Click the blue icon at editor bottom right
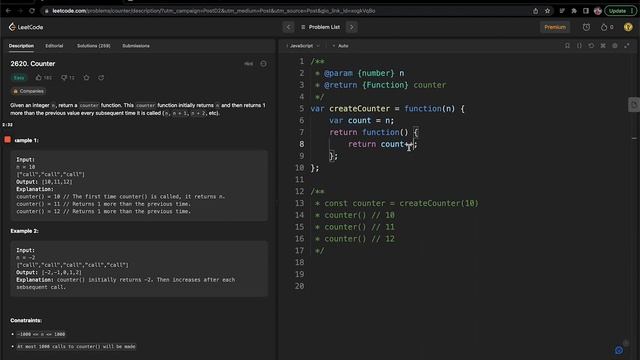640x360 pixels. pyautogui.click(x=619, y=350)
